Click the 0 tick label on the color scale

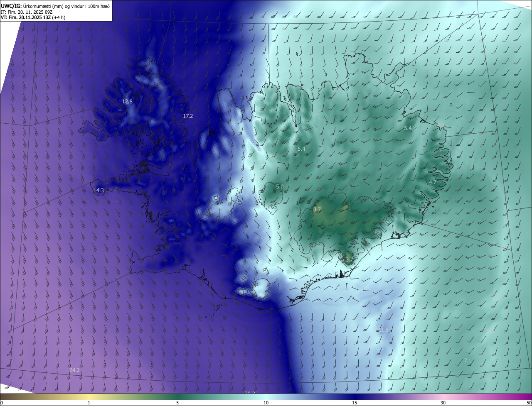point(1,403)
